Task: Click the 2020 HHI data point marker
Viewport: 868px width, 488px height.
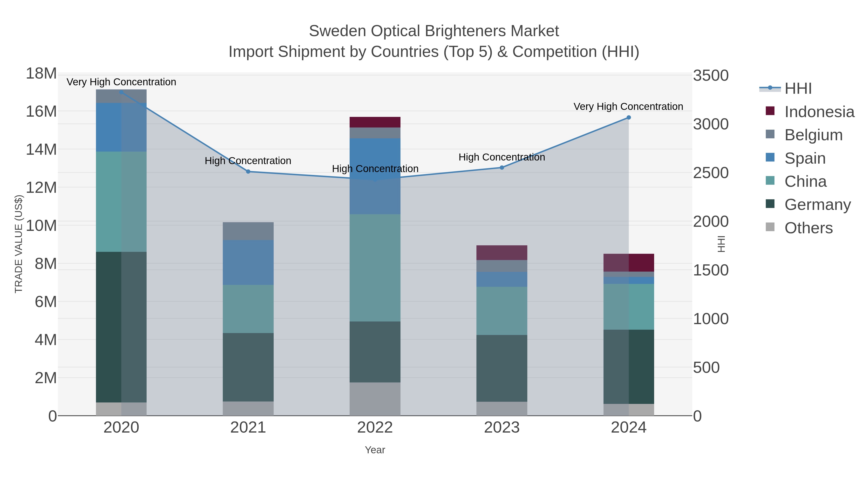Action: [x=121, y=92]
